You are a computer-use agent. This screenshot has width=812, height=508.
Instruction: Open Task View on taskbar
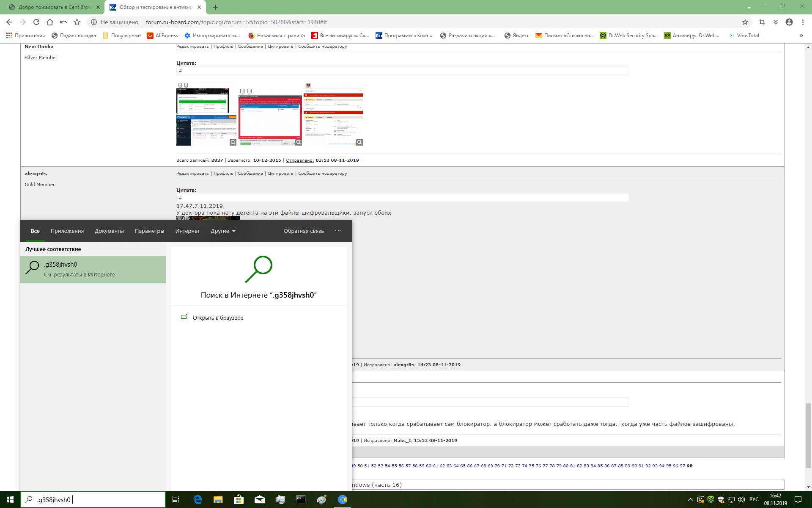176,500
